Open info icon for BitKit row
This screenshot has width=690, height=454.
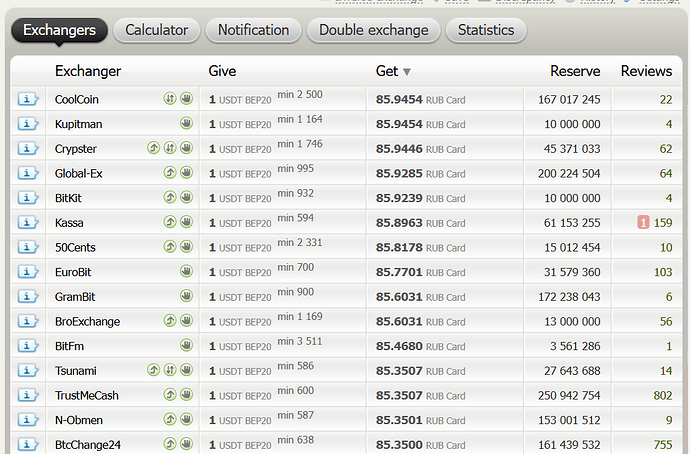(28, 198)
